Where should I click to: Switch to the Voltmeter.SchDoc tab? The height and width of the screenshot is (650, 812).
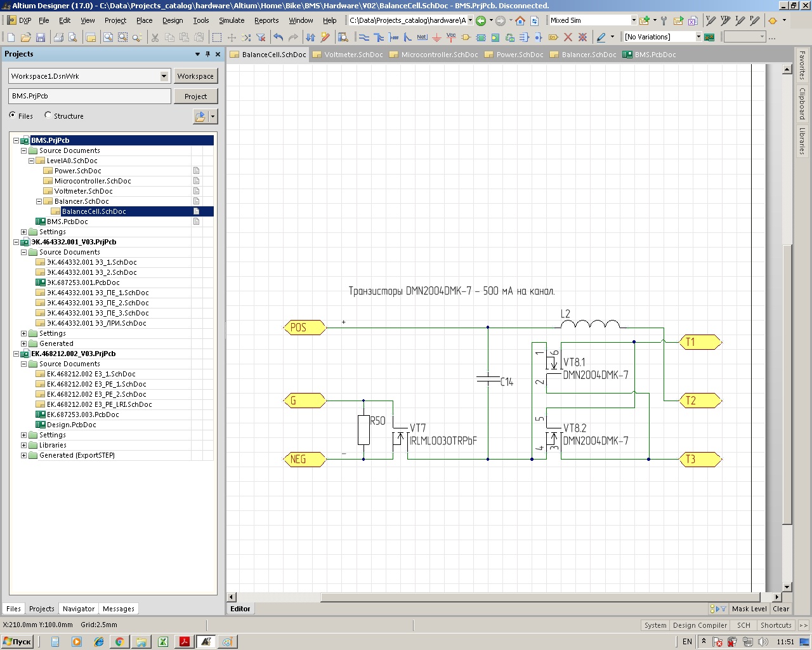(x=353, y=55)
